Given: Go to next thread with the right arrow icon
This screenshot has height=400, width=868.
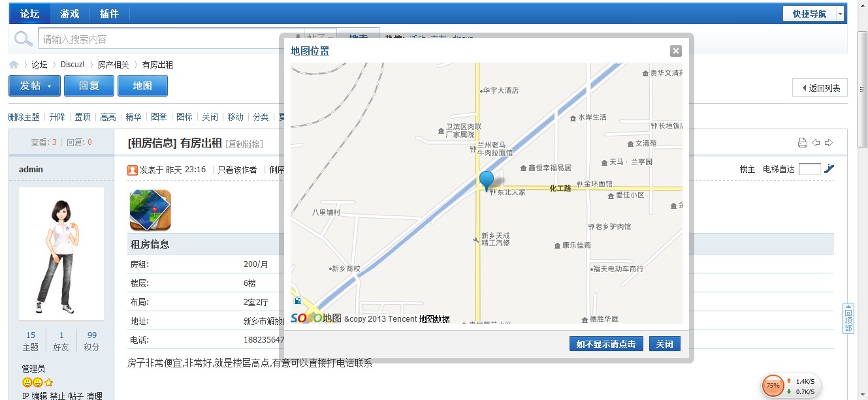Looking at the screenshot, I should [829, 143].
